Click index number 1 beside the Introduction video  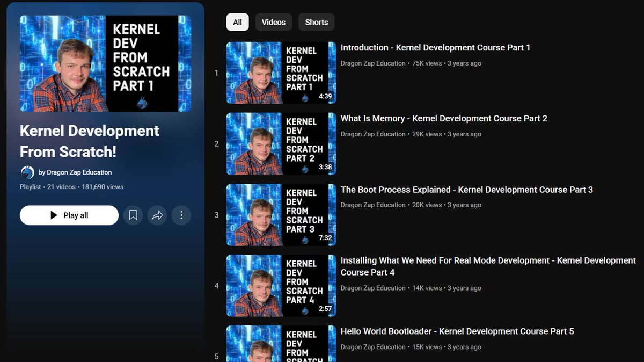[216, 73]
